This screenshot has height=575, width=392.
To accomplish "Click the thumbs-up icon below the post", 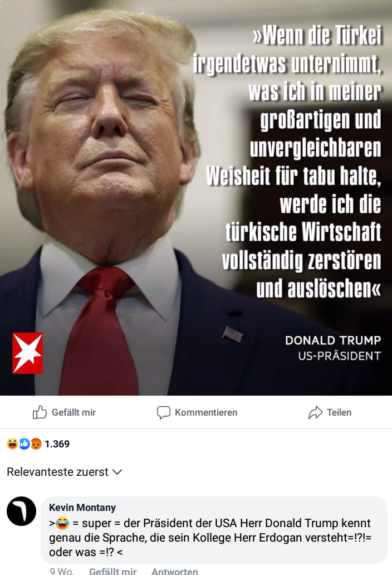I will [x=40, y=412].
